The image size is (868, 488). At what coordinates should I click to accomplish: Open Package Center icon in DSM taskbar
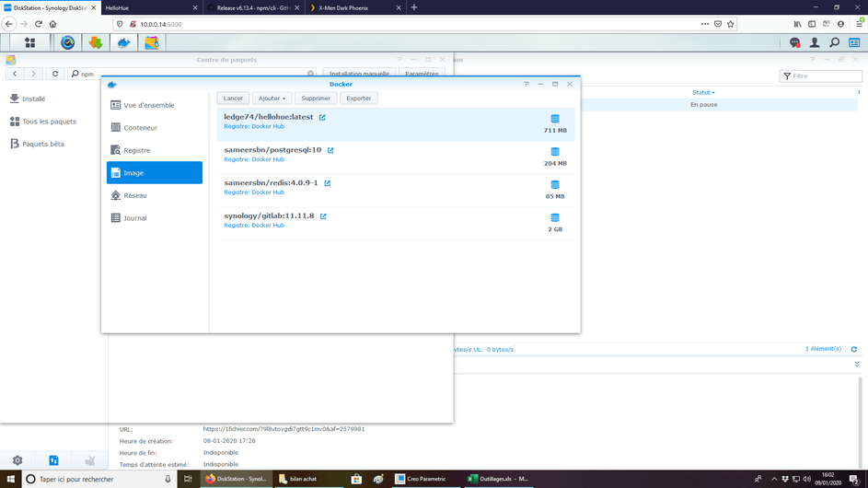point(152,42)
